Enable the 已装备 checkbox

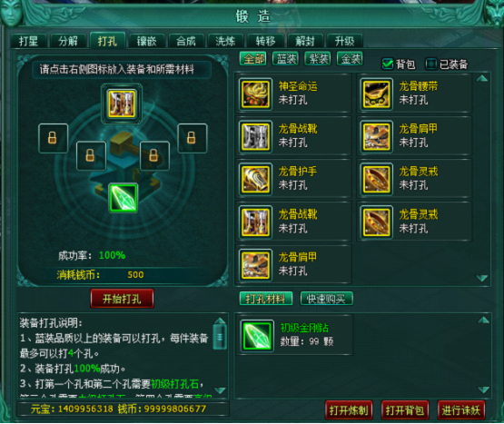430,64
